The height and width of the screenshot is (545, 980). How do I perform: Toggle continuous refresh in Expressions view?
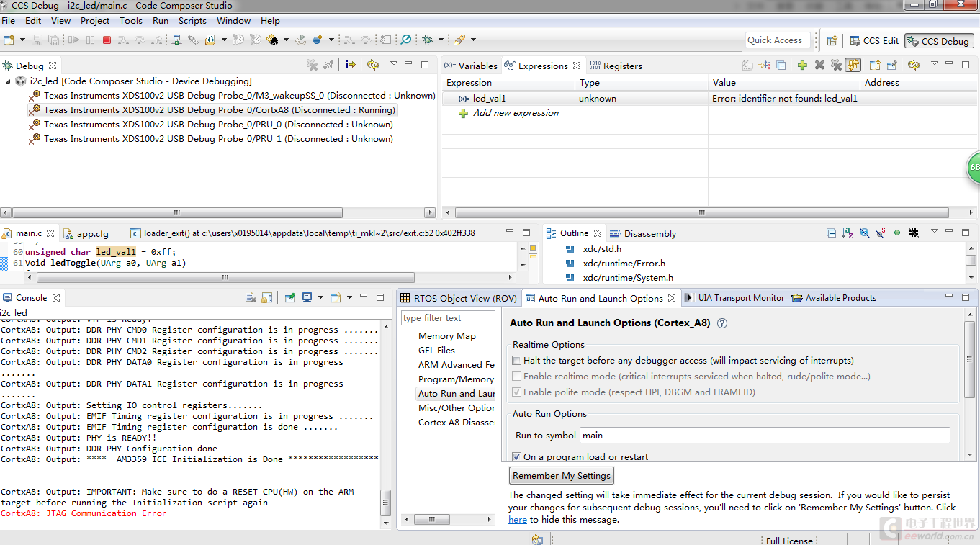pyautogui.click(x=853, y=65)
